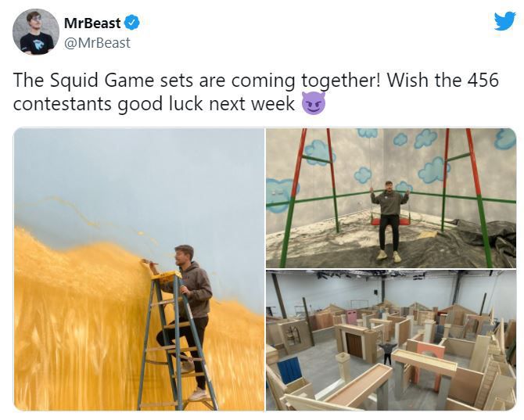Click the purple smiling devil emoji
524x420 pixels.
[313, 103]
